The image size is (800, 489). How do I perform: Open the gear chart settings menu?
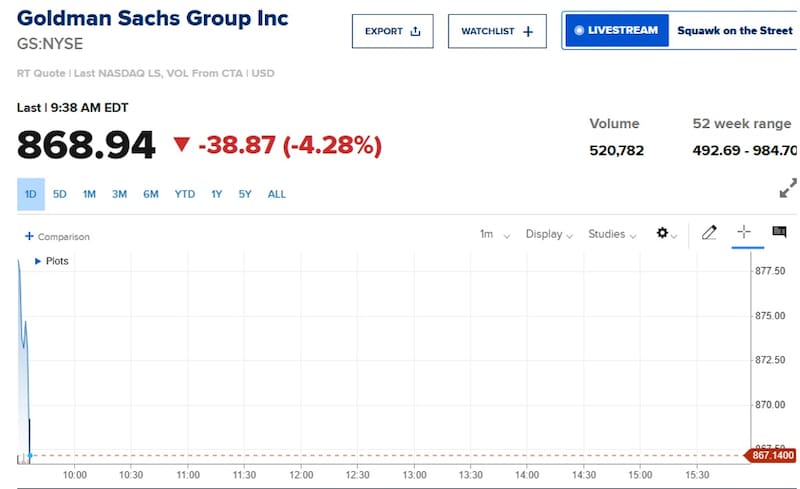[x=662, y=233]
